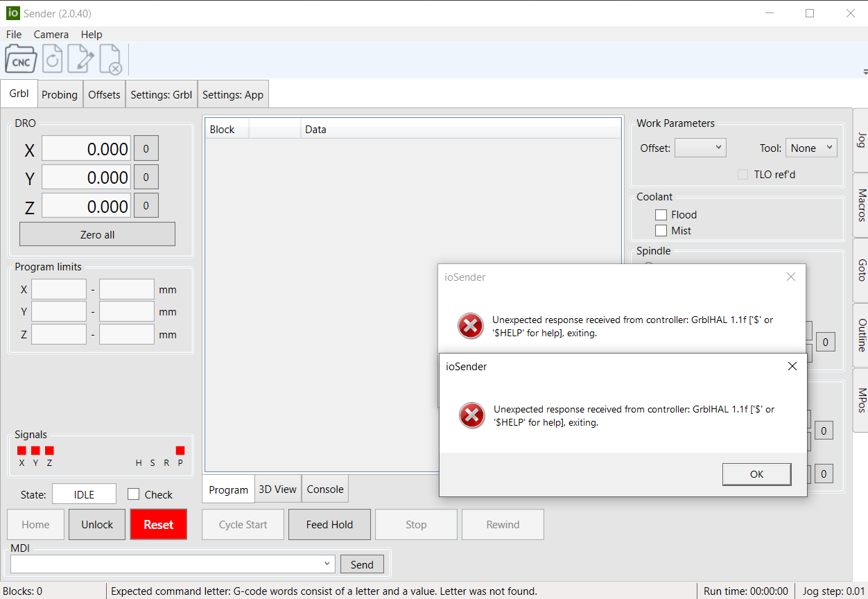Open the Outline side panel tab
868x599 pixels.
860,336
